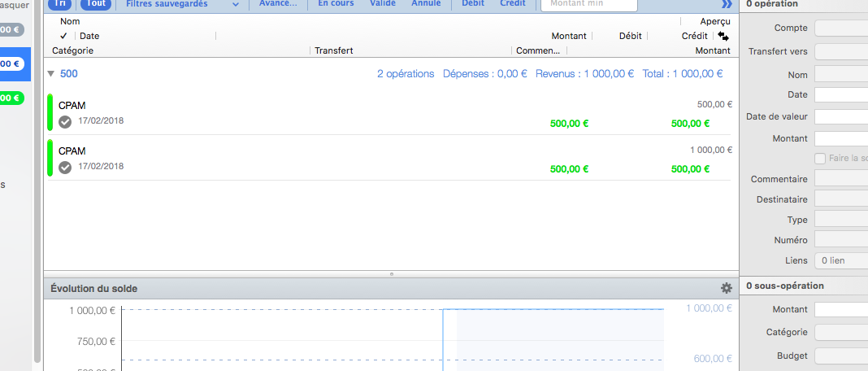Select the Tri button
The image size is (868, 371).
pyautogui.click(x=60, y=4)
